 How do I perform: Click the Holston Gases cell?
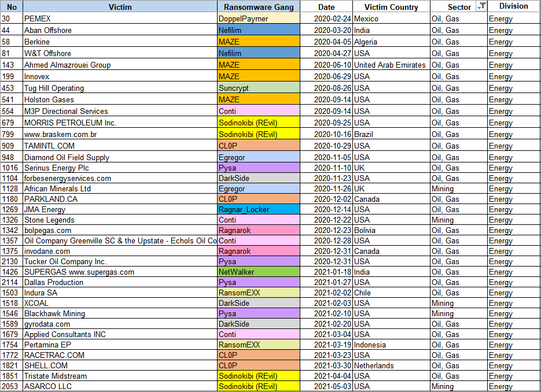click(120, 99)
